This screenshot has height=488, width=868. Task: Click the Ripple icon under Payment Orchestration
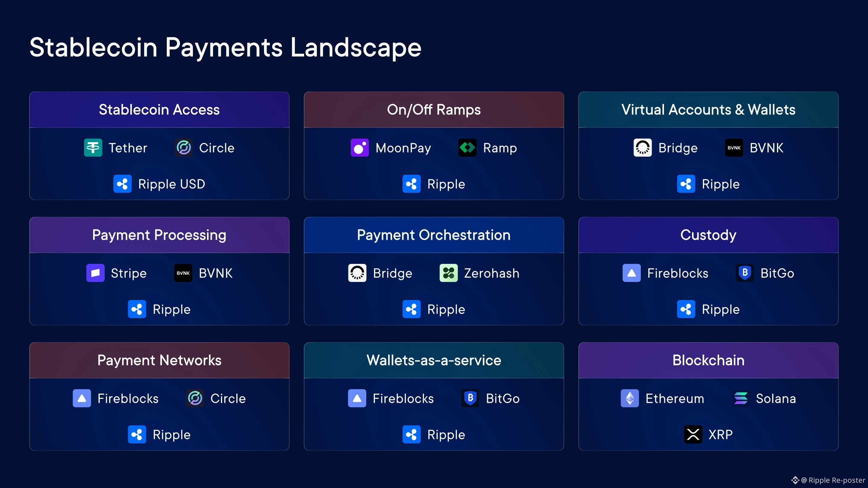tap(411, 309)
